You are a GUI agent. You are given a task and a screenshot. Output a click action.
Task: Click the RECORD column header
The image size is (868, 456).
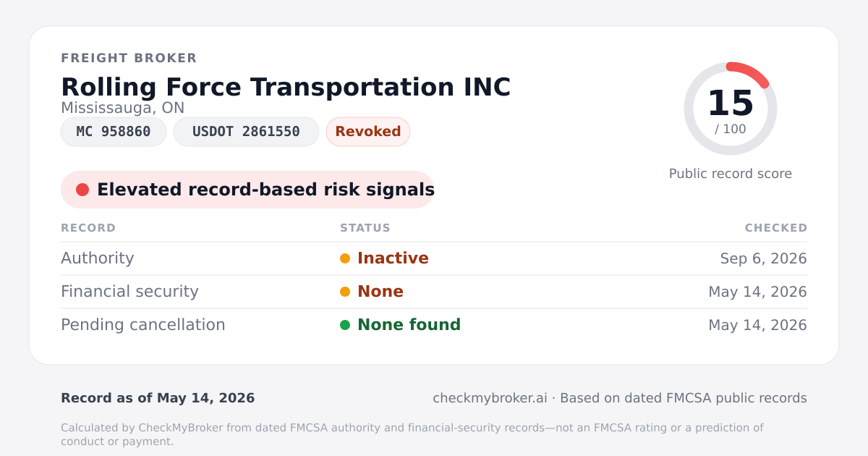tap(88, 228)
